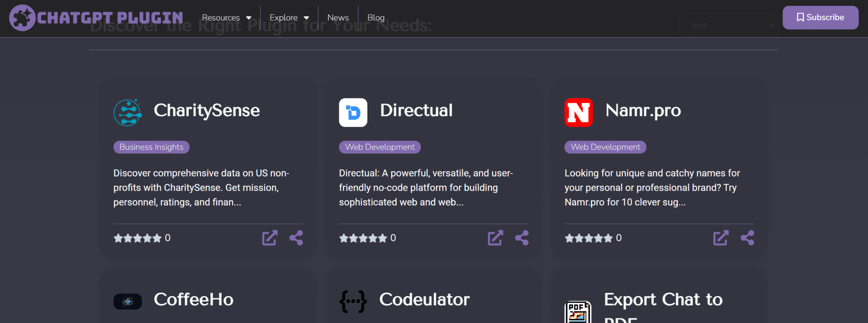
Task: Click the Namr.pro red N logo
Action: click(579, 112)
